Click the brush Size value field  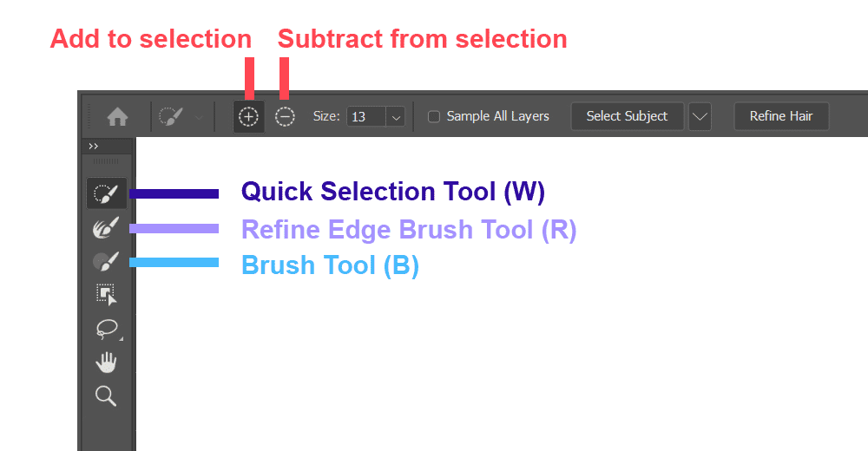coord(365,116)
